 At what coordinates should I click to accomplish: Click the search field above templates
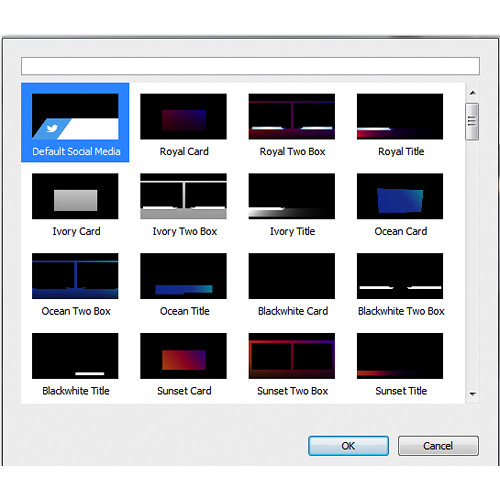coord(250,66)
